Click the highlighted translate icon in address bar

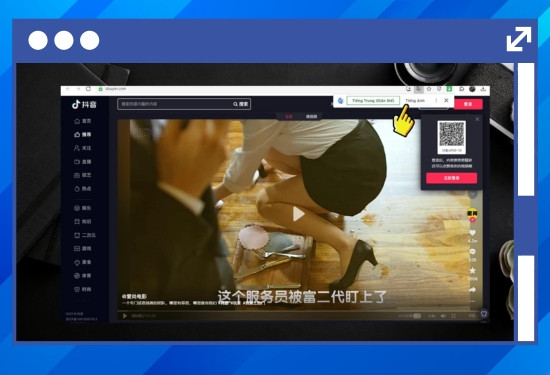click(418, 89)
